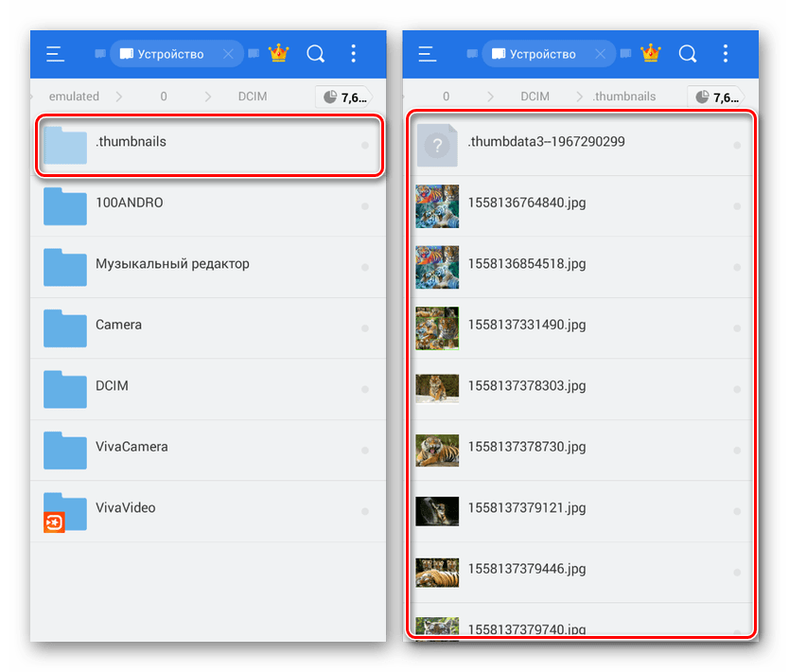Viewport: 789px width, 672px height.
Task: Open storage analyzer 7,6 dropdown in left screen
Action: [343, 97]
